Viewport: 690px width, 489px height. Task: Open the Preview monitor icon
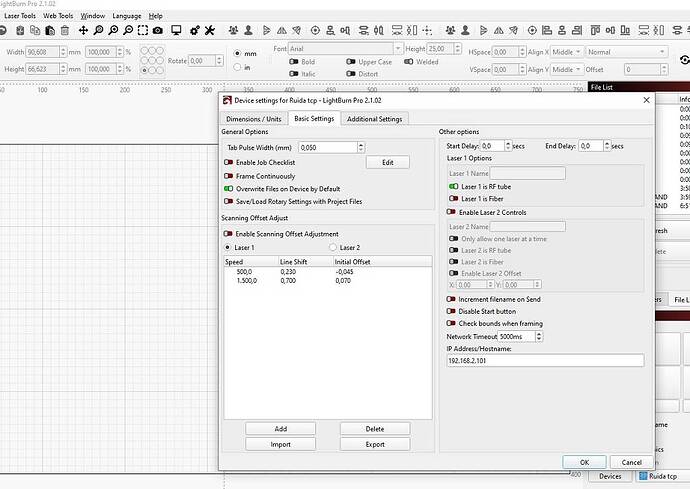click(x=176, y=30)
